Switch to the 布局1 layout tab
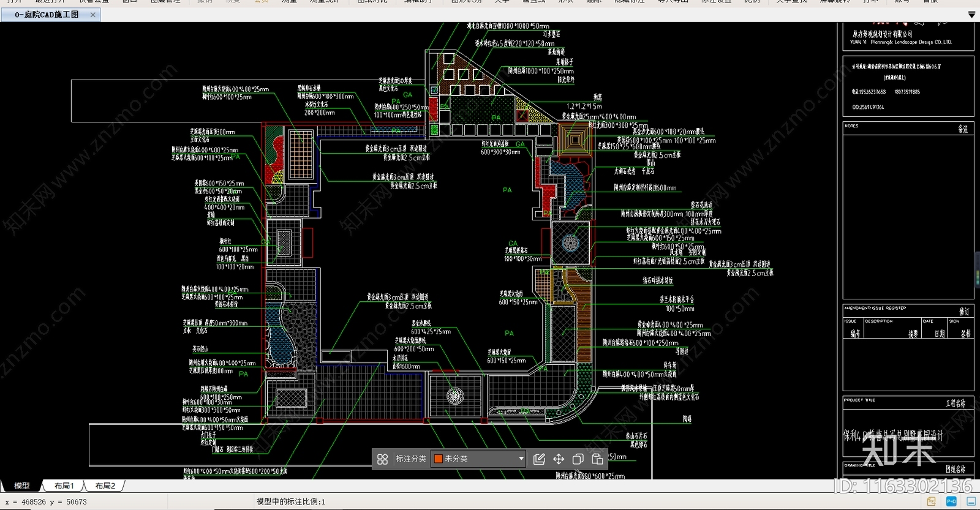980x510 pixels. coord(64,486)
